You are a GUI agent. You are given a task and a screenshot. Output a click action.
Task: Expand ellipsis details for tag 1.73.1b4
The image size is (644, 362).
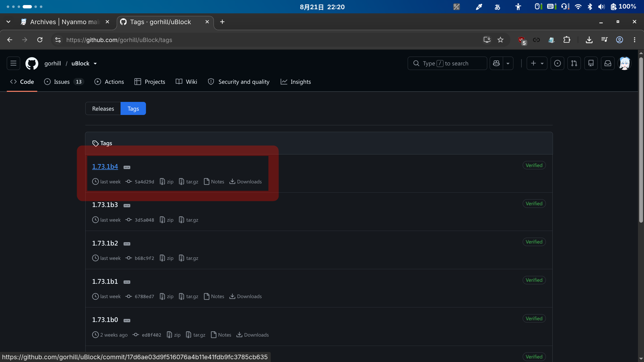pos(127,167)
